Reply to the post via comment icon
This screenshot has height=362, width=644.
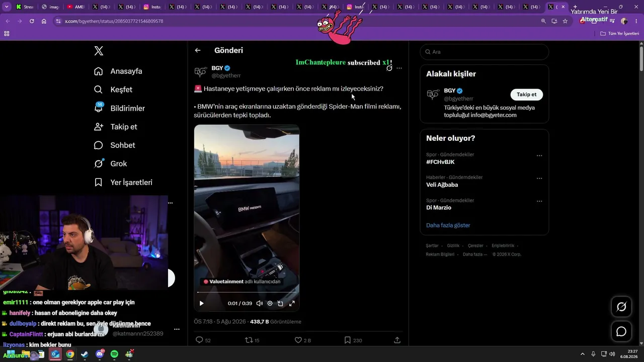199,340
